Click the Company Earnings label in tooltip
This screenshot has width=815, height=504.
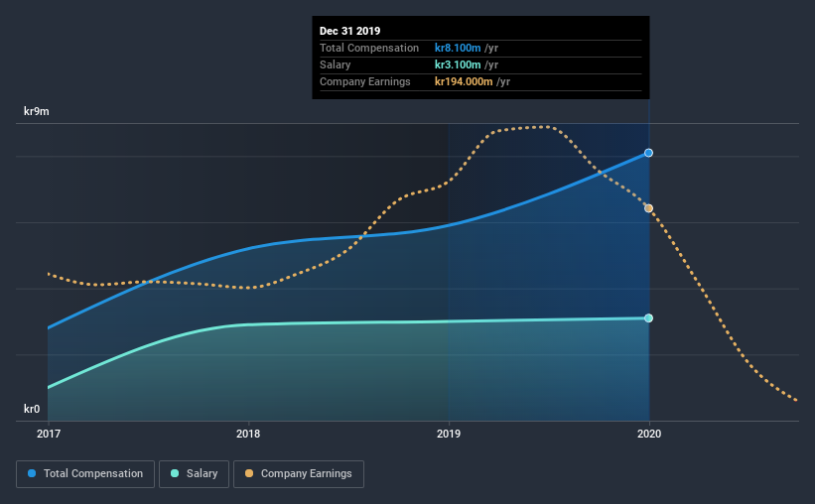pos(365,81)
